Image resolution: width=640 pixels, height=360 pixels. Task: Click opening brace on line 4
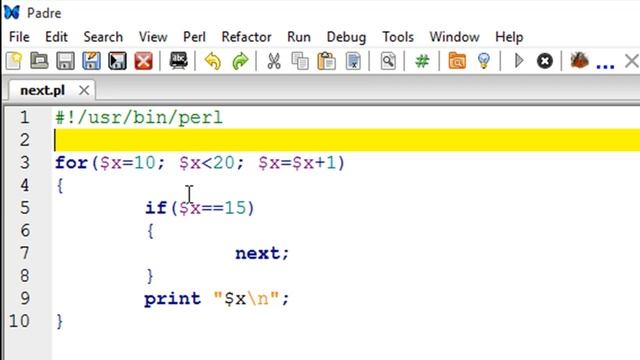coord(60,186)
